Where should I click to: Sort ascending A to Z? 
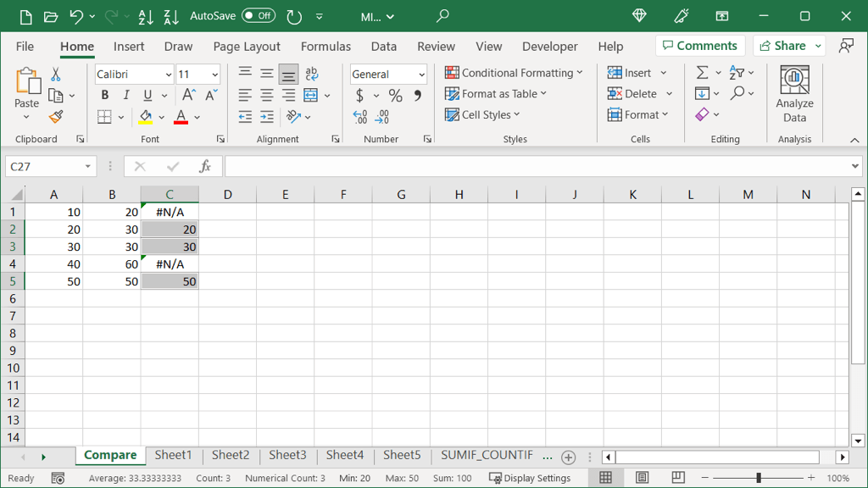tap(146, 17)
